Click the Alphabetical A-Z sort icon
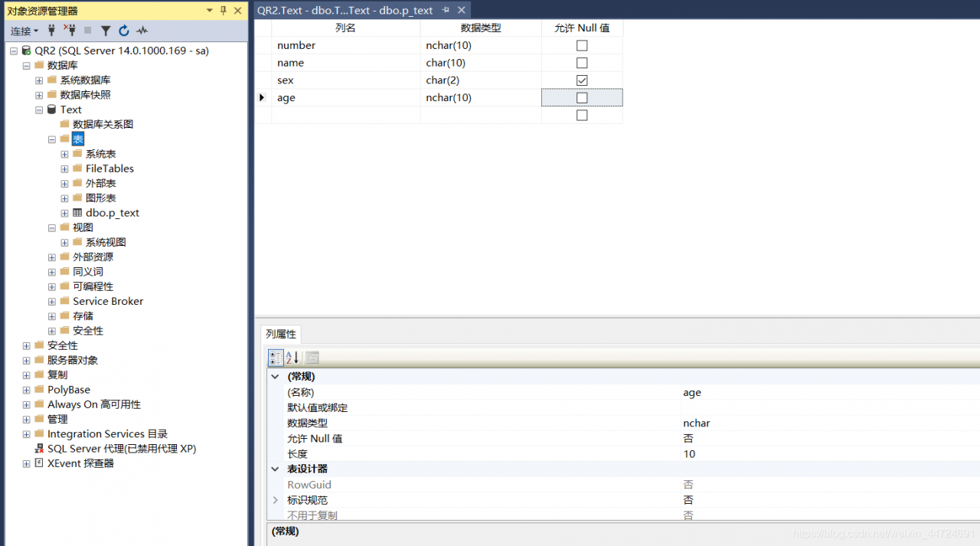Image resolution: width=980 pixels, height=546 pixels. 292,358
